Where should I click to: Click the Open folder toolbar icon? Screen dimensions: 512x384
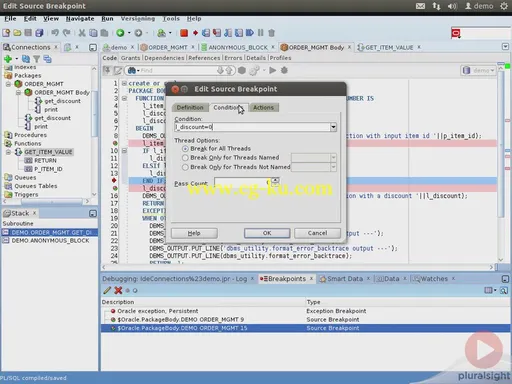point(17,33)
